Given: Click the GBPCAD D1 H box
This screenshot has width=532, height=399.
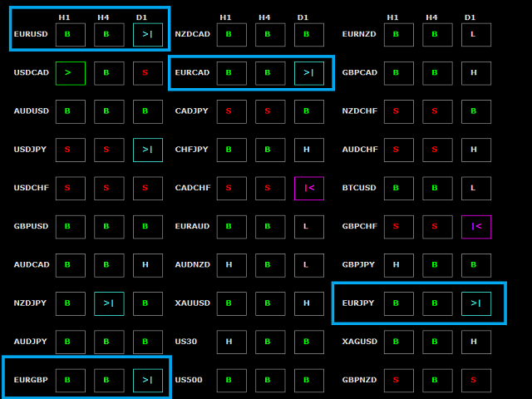Looking at the screenshot, I should 476,73.
